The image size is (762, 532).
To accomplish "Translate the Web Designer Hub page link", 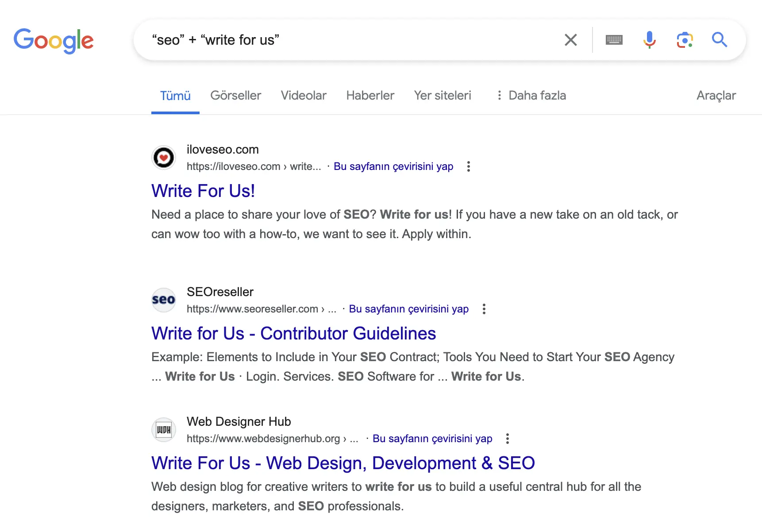I will [x=432, y=439].
